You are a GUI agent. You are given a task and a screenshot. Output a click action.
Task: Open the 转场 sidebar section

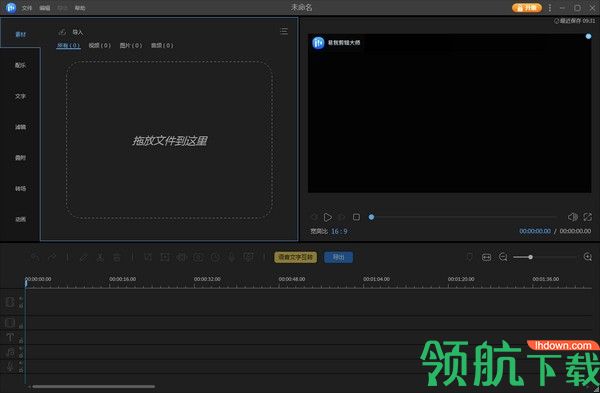click(x=20, y=188)
